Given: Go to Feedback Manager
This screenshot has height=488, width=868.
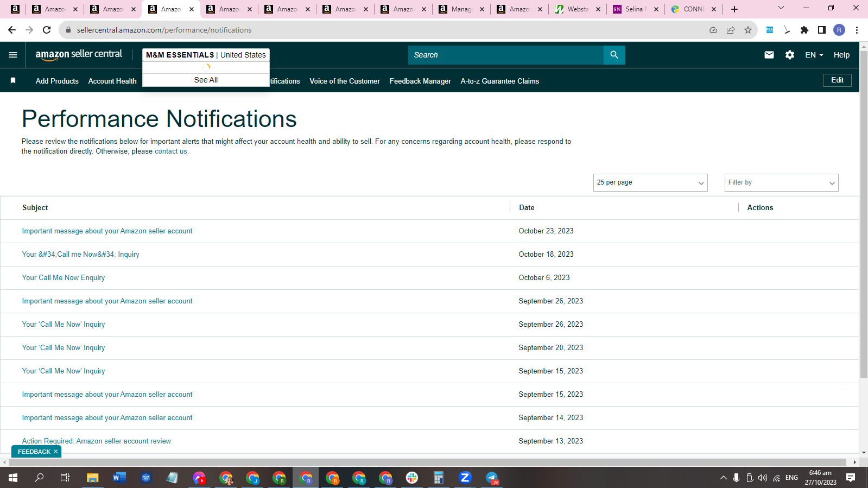Looking at the screenshot, I should (x=420, y=81).
